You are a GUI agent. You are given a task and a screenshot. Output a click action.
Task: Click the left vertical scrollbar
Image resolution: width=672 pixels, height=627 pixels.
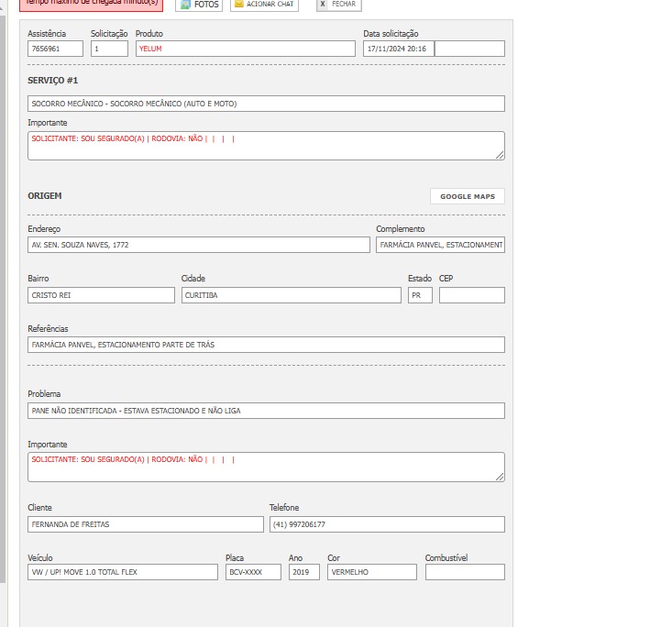(3, 300)
